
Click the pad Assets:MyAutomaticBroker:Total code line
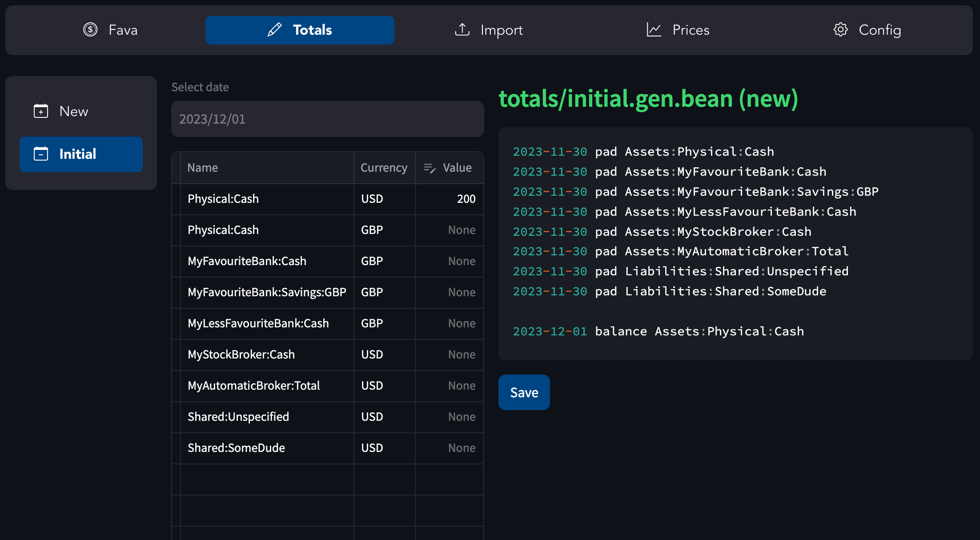681,251
